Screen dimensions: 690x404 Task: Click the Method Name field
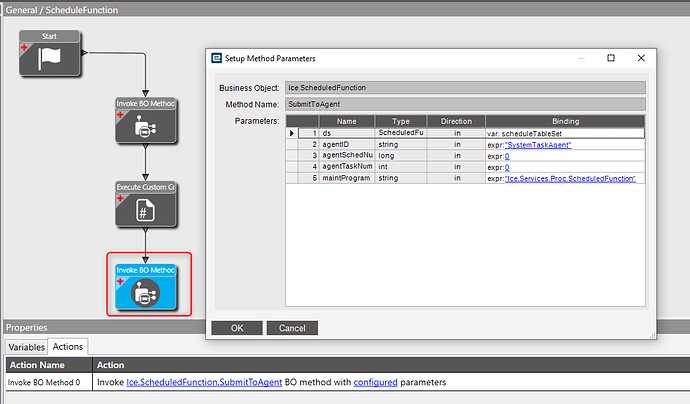pos(465,104)
